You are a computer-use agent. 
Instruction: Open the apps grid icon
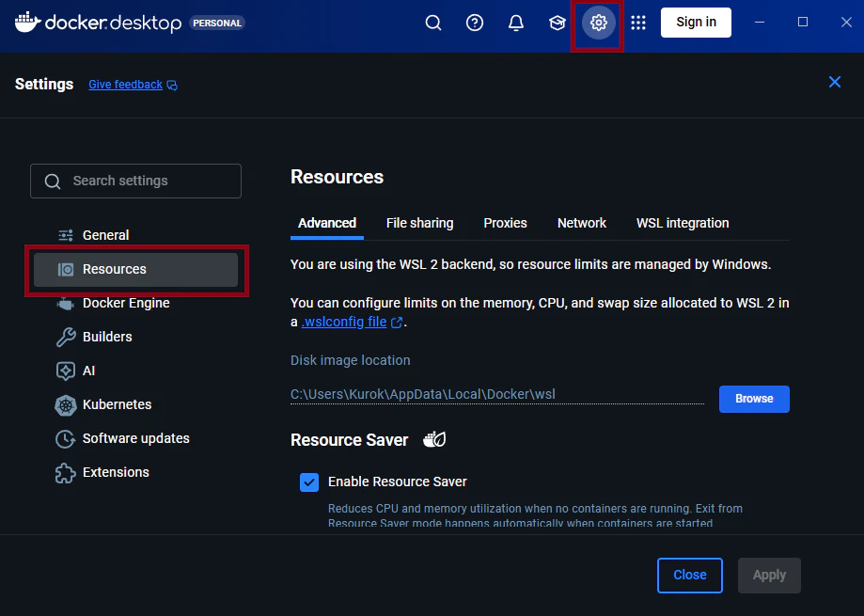[x=638, y=23]
